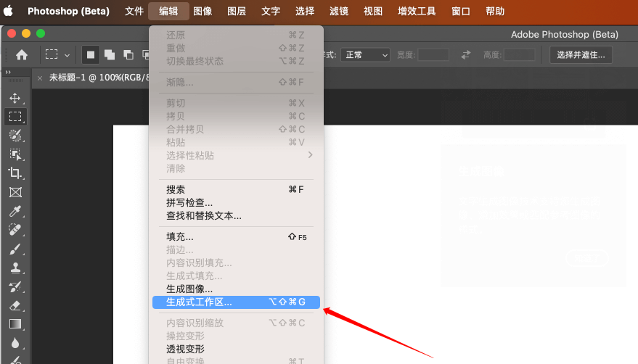Choose 搜索 from the 编辑 menu
The height and width of the screenshot is (364, 638).
(x=236, y=189)
